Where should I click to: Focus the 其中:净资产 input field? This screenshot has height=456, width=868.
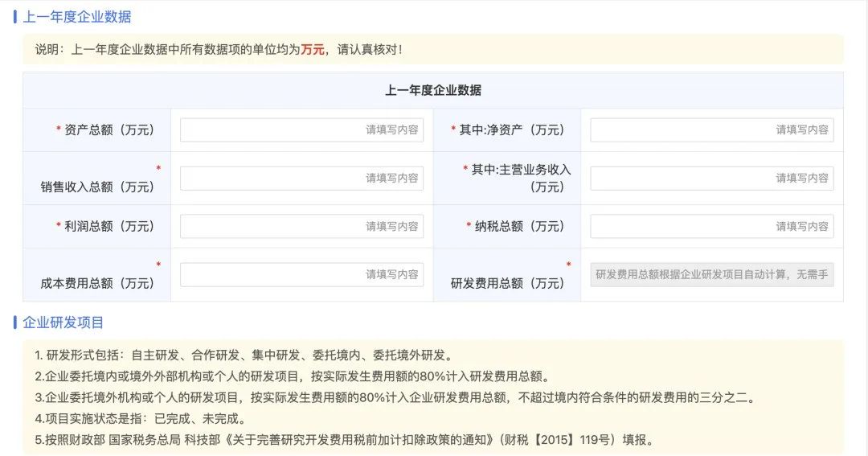712,129
